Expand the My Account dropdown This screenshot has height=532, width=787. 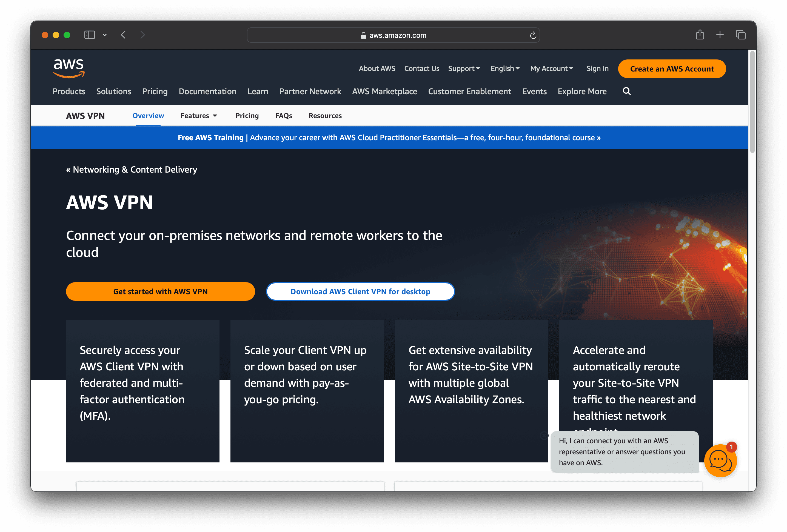point(551,68)
